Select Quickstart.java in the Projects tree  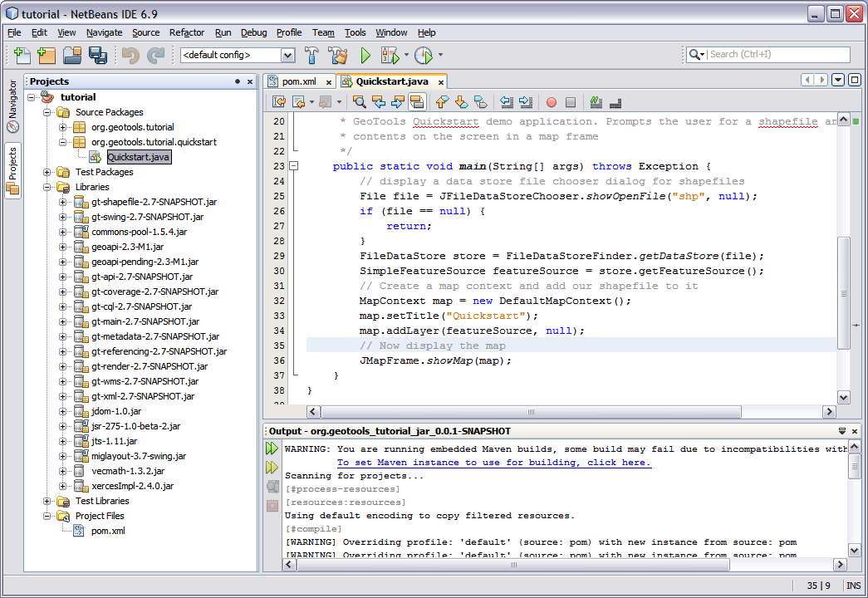(x=138, y=157)
